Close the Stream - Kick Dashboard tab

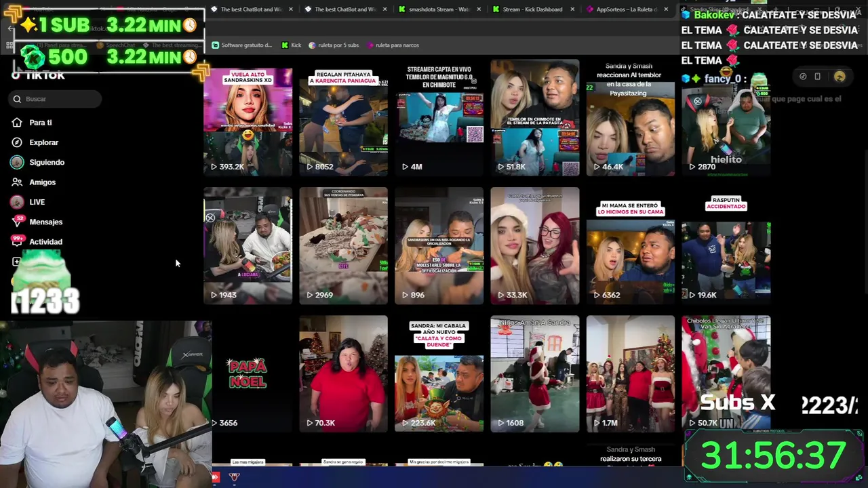572,9
